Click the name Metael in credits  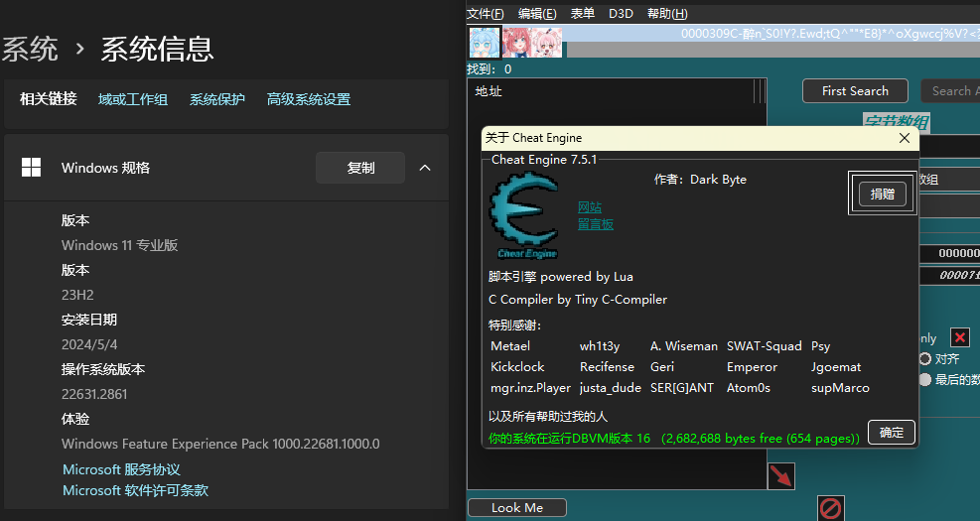coord(510,346)
